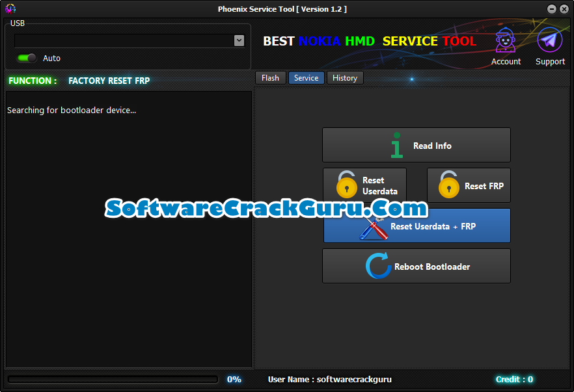
Task: Click the BEST NOKIA HMD SERVICE TOOL banner
Action: click(370, 41)
